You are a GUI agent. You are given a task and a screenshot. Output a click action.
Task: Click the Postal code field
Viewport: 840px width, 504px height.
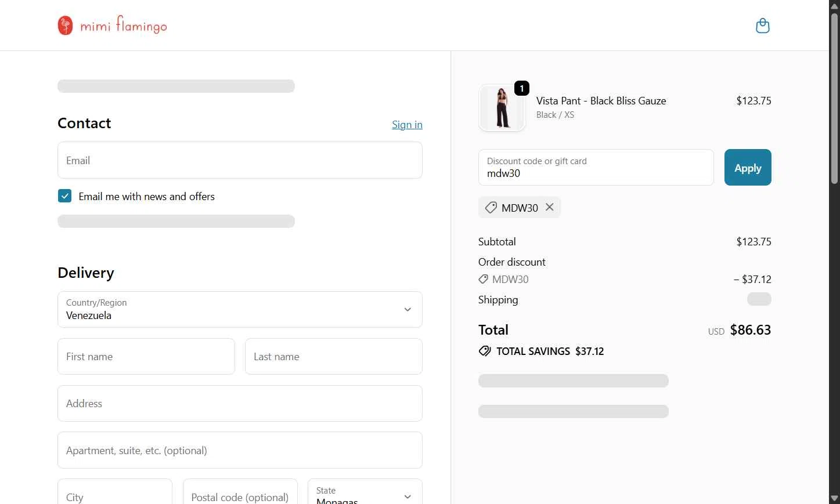point(240,492)
